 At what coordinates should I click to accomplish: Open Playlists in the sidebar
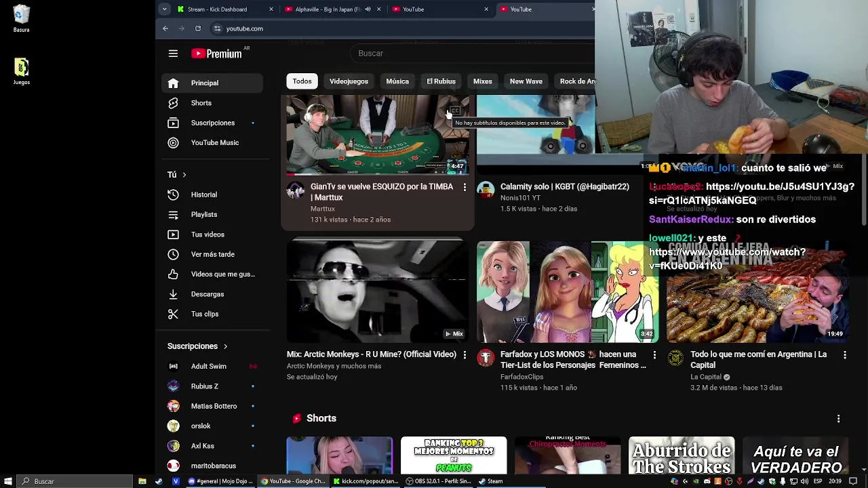(212, 215)
